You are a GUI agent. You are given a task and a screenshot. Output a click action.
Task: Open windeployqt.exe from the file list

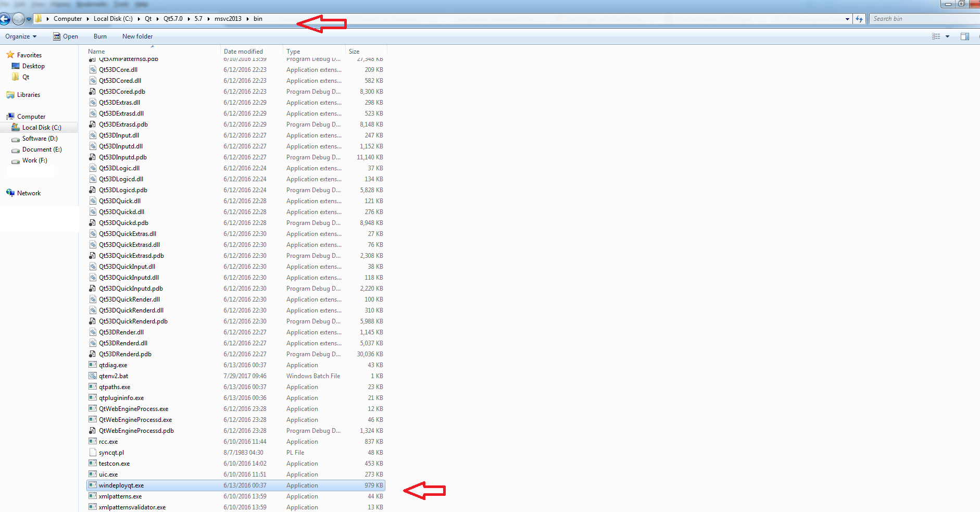tap(121, 485)
